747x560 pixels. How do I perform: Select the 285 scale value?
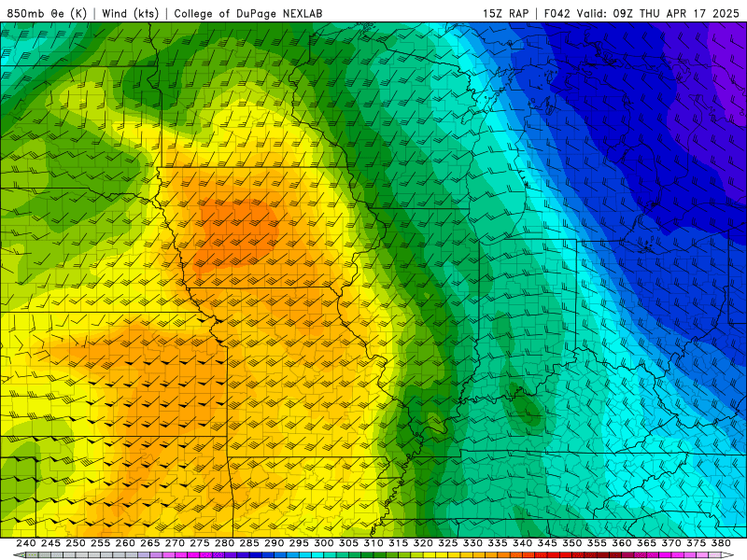249,543
